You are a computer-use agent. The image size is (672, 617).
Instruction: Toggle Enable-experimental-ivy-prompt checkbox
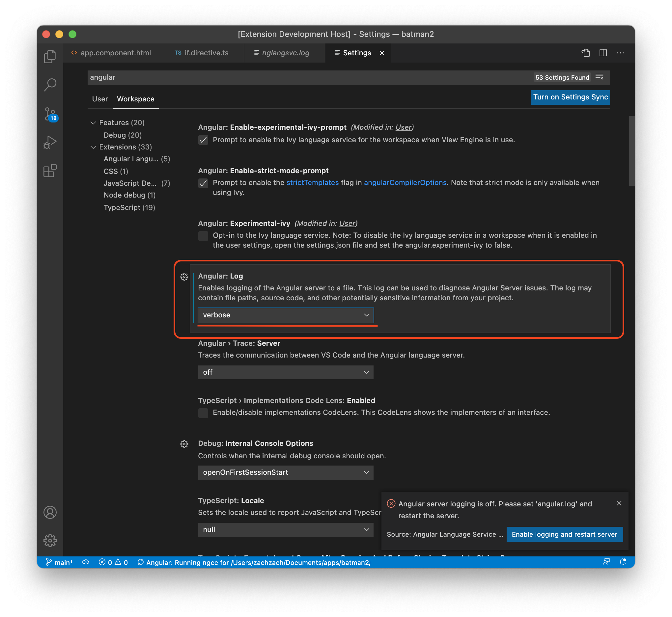203,140
